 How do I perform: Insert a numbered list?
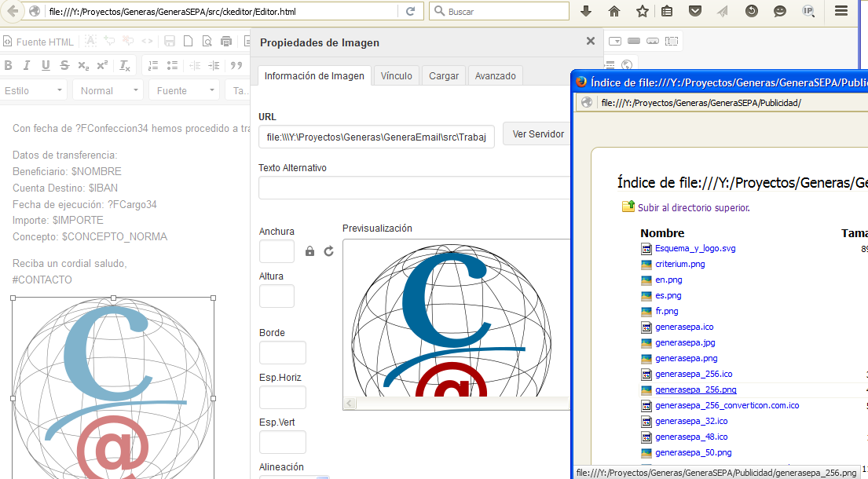[x=153, y=65]
